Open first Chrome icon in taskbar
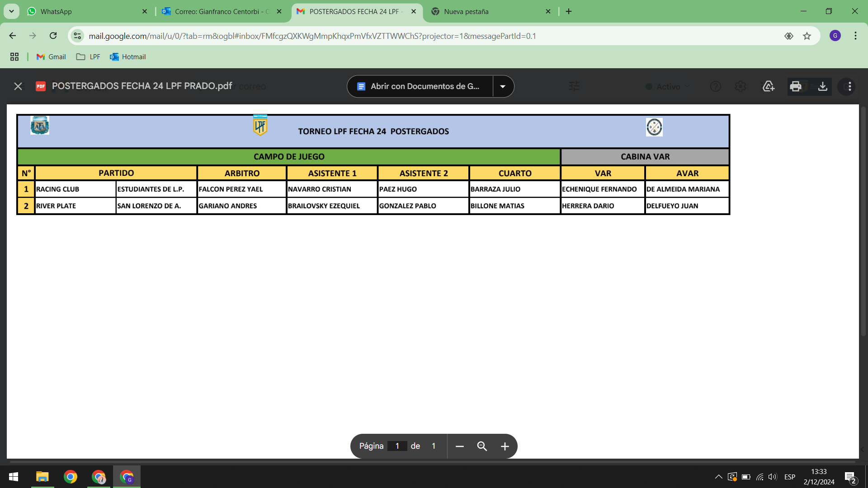Screen dimensions: 868x488 pos(71,477)
